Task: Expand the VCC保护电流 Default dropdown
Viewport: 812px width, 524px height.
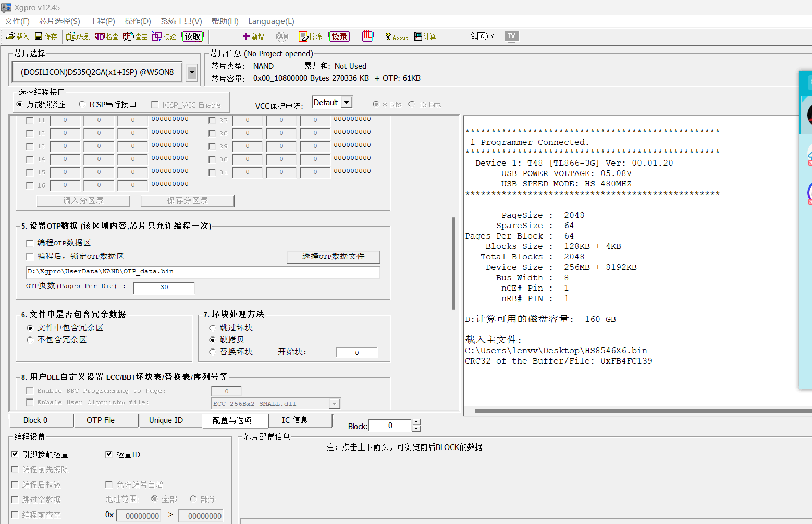Action: pos(346,103)
